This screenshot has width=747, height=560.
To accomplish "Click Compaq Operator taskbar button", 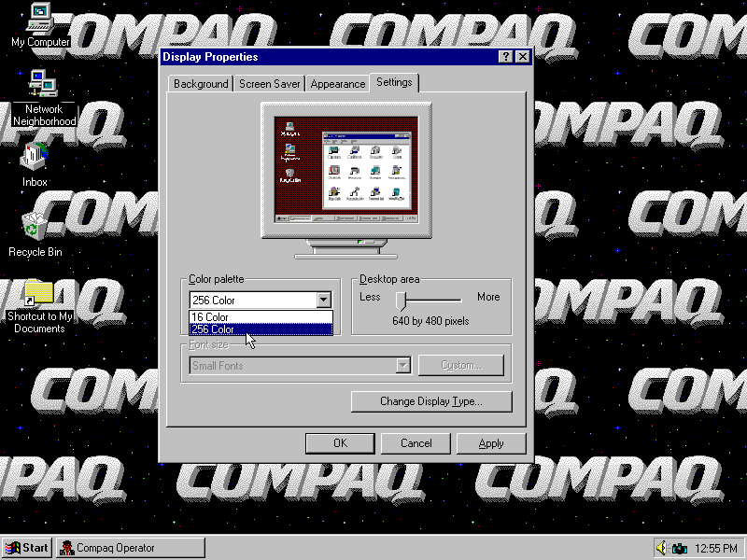I will (x=131, y=548).
